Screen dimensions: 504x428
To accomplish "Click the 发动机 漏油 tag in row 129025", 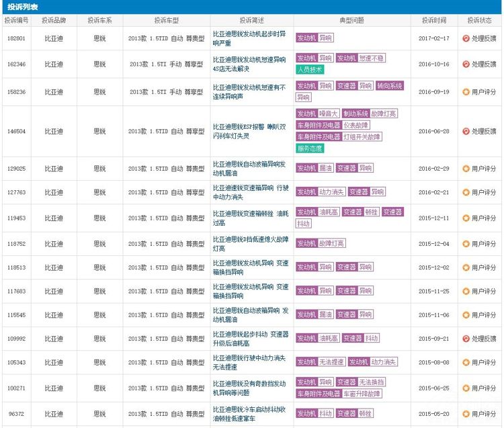I will pyautogui.click(x=314, y=168).
